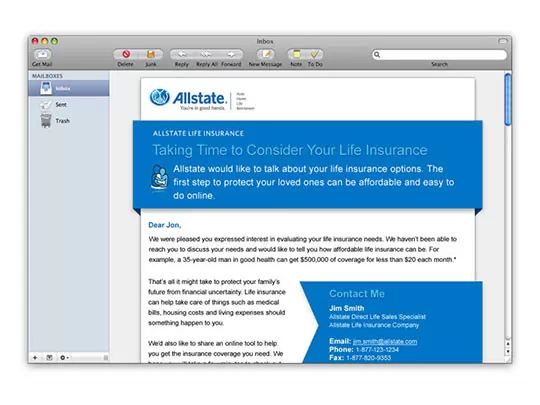
Task: Click the yellow minimize window button
Action: tap(44, 41)
